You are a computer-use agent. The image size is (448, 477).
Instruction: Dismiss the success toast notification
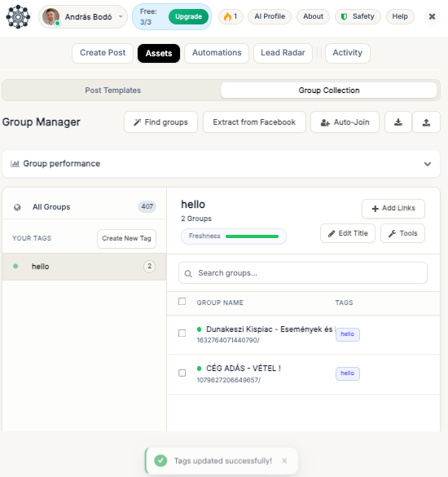pos(284,461)
